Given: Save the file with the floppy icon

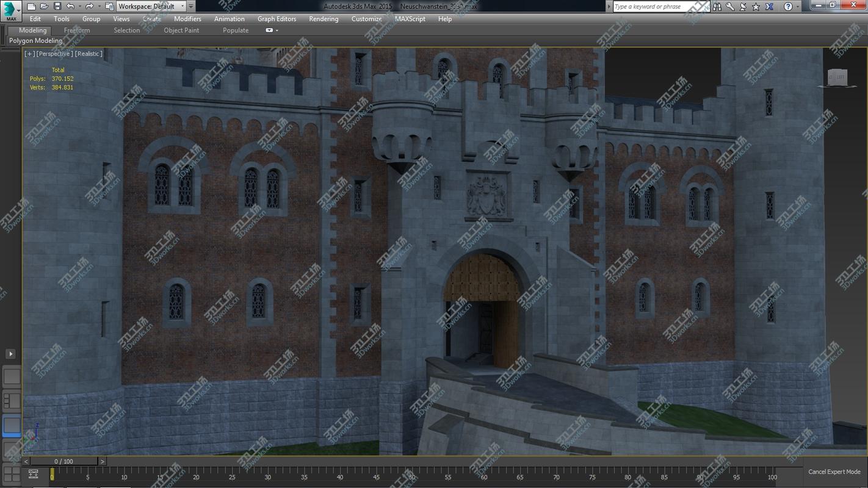Looking at the screenshot, I should [x=57, y=6].
